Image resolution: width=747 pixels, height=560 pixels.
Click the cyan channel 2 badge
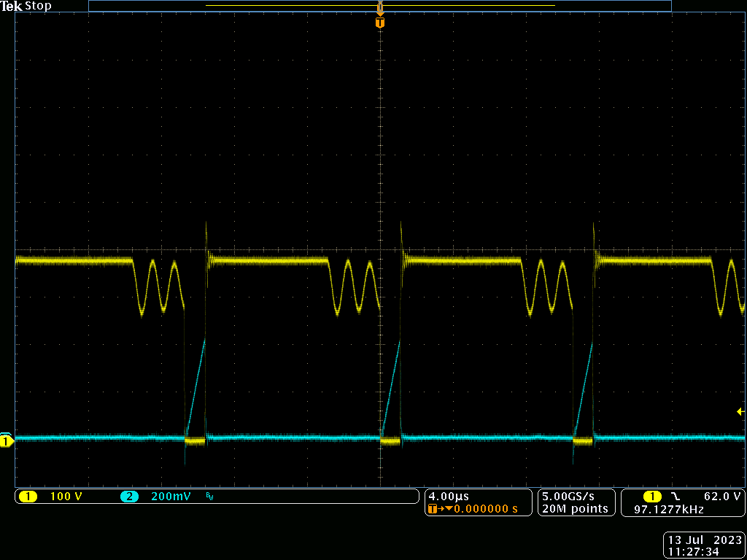pos(128,496)
